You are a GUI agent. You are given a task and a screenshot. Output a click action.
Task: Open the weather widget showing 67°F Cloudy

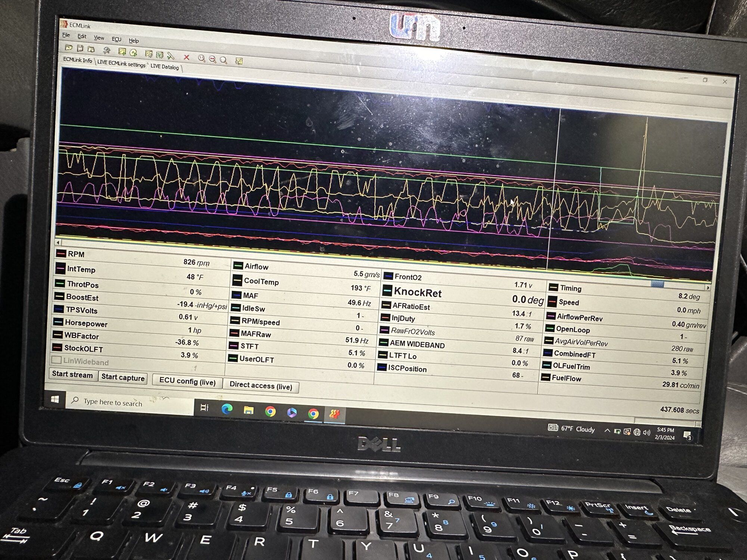[x=571, y=429]
